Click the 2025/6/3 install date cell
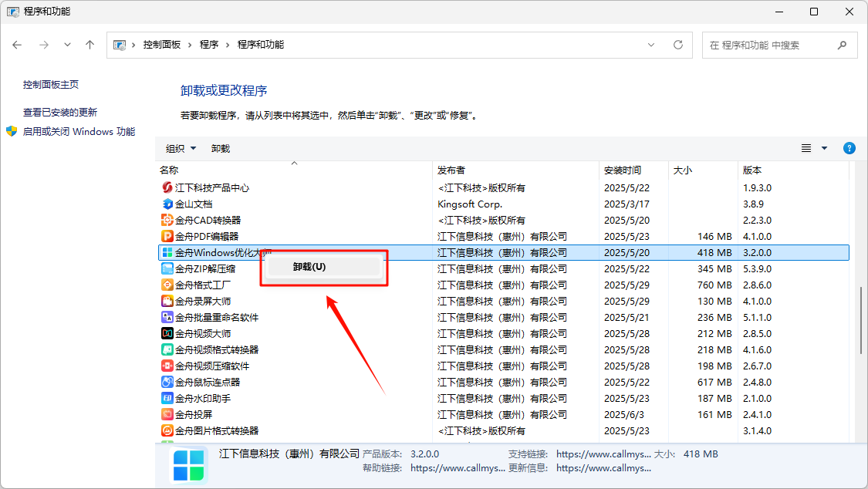The width and height of the screenshot is (868, 489). (x=624, y=414)
